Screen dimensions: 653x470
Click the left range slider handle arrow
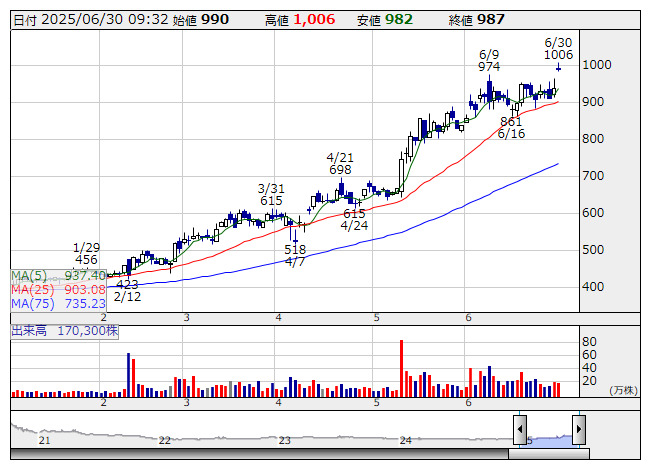pos(519,429)
